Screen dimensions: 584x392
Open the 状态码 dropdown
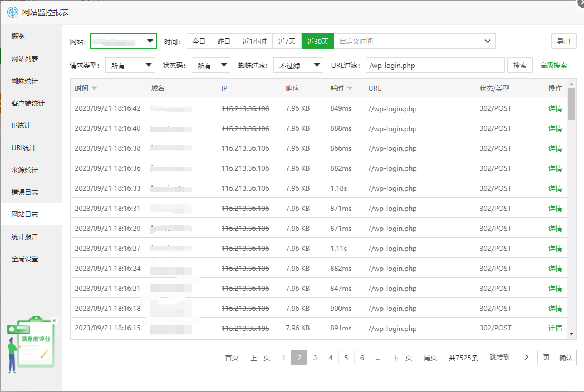tap(211, 66)
